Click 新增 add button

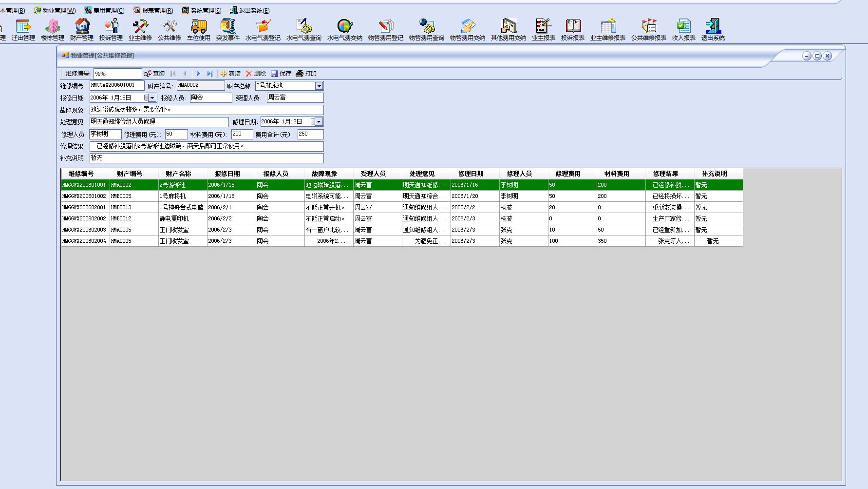tap(230, 74)
